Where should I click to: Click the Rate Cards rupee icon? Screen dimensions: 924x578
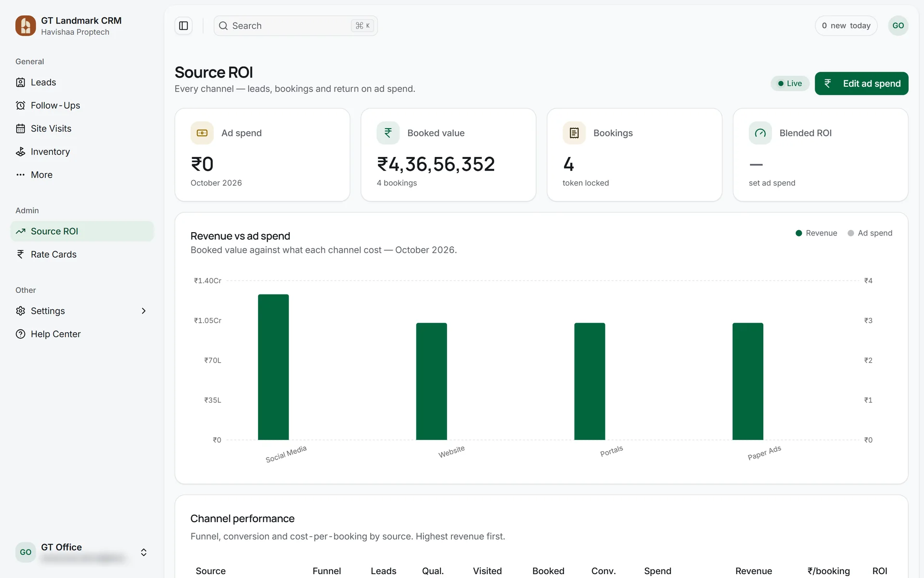pyautogui.click(x=20, y=254)
